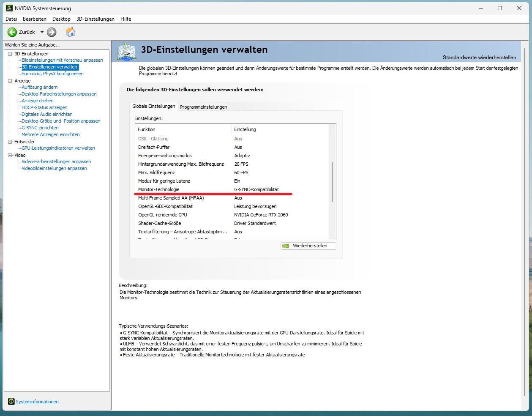Open GPU-Leistungsindikatoren verwalten
Image resolution: width=532 pixels, height=416 pixels.
58,148
